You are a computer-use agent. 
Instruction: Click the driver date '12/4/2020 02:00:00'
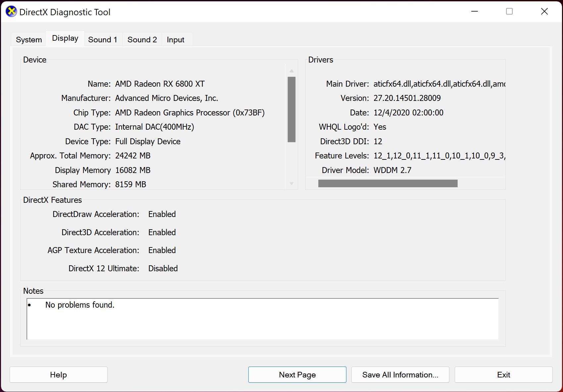click(408, 113)
